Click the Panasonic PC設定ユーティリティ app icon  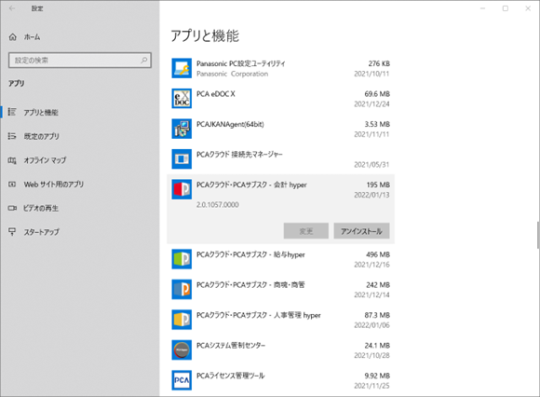[x=181, y=68]
